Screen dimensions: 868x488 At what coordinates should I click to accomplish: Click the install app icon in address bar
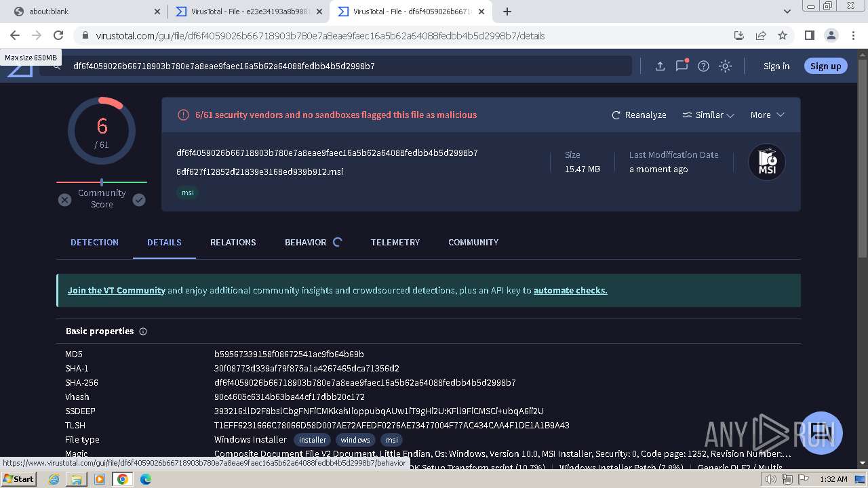(739, 35)
